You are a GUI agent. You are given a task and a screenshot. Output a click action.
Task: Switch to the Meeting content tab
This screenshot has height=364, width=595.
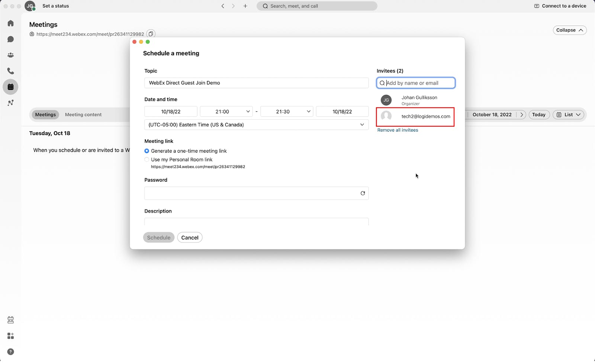(x=83, y=115)
